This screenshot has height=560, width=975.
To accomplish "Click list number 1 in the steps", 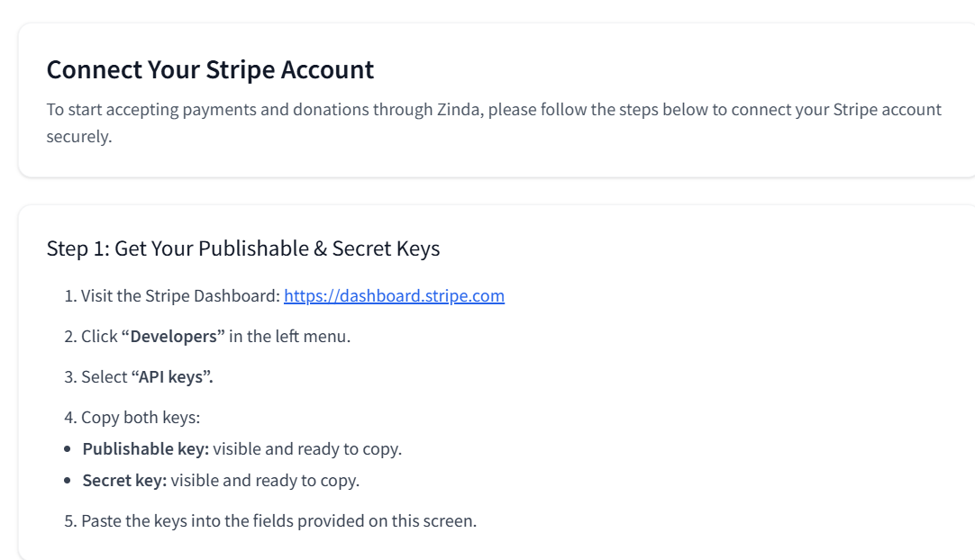I will [70, 296].
